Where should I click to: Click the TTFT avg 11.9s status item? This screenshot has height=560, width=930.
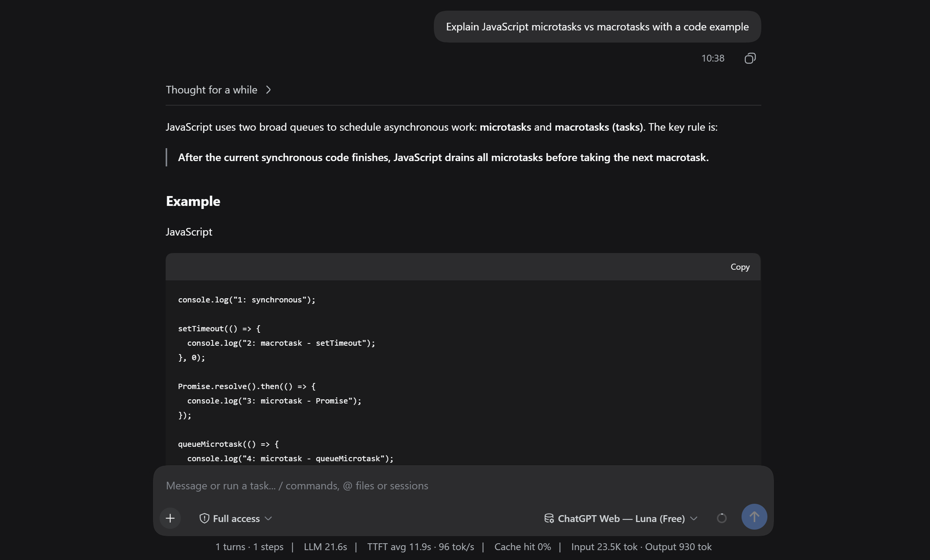pyautogui.click(x=399, y=547)
